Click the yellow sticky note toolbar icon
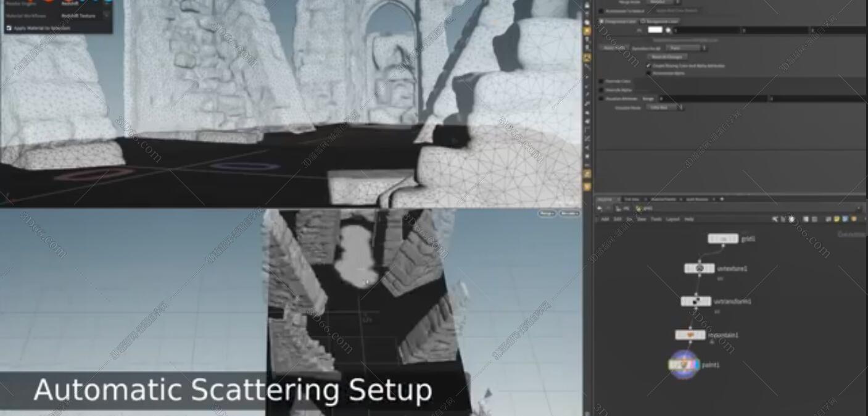 [837, 219]
